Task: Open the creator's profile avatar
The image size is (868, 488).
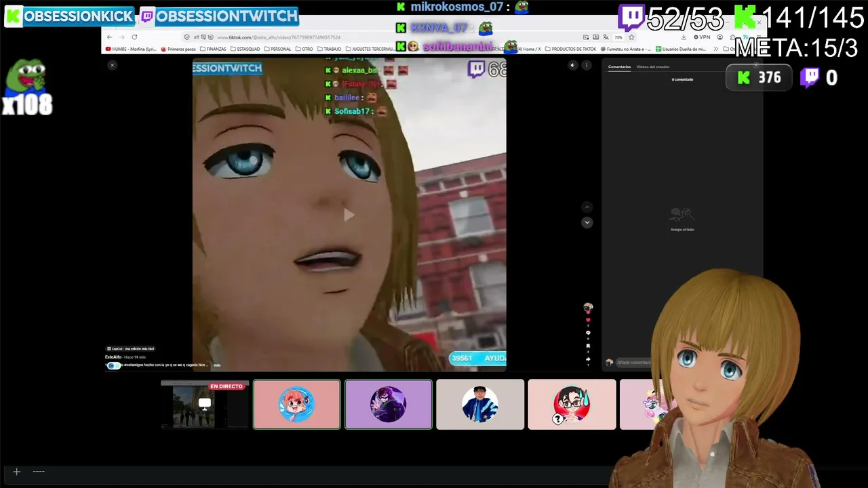Action: [588, 308]
